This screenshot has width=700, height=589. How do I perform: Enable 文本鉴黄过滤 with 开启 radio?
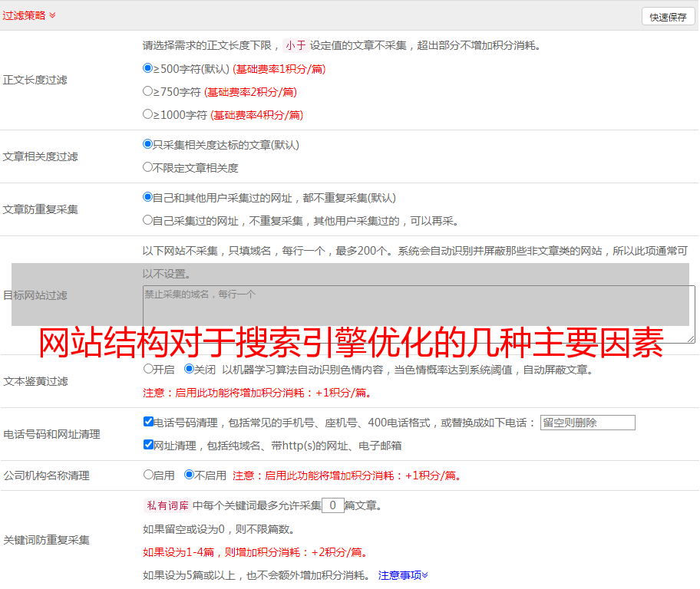(149, 369)
